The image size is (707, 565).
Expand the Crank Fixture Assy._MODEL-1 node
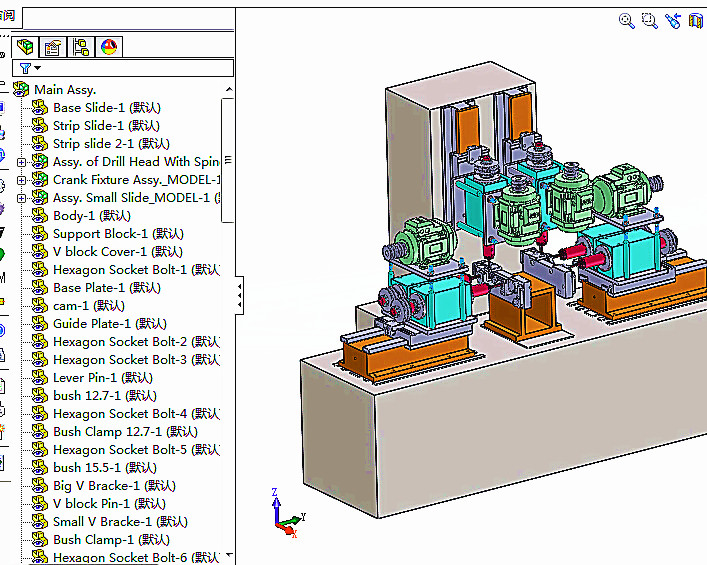click(x=21, y=180)
